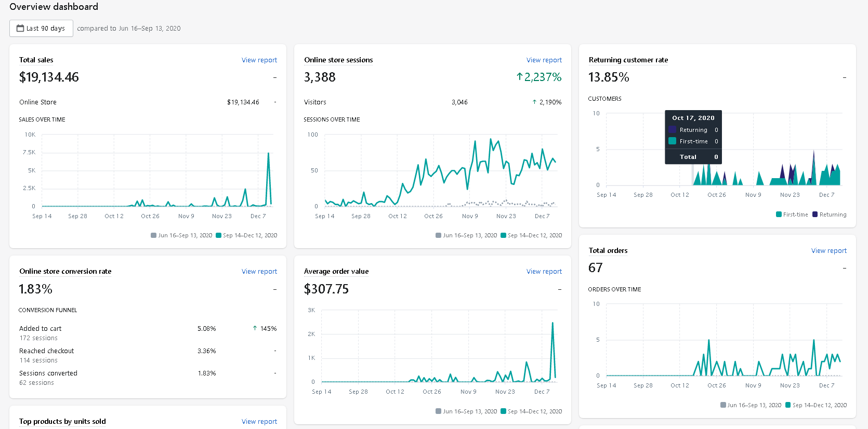This screenshot has width=868, height=429.
Task: Open View report for Top products by units sold
Action: point(259,422)
